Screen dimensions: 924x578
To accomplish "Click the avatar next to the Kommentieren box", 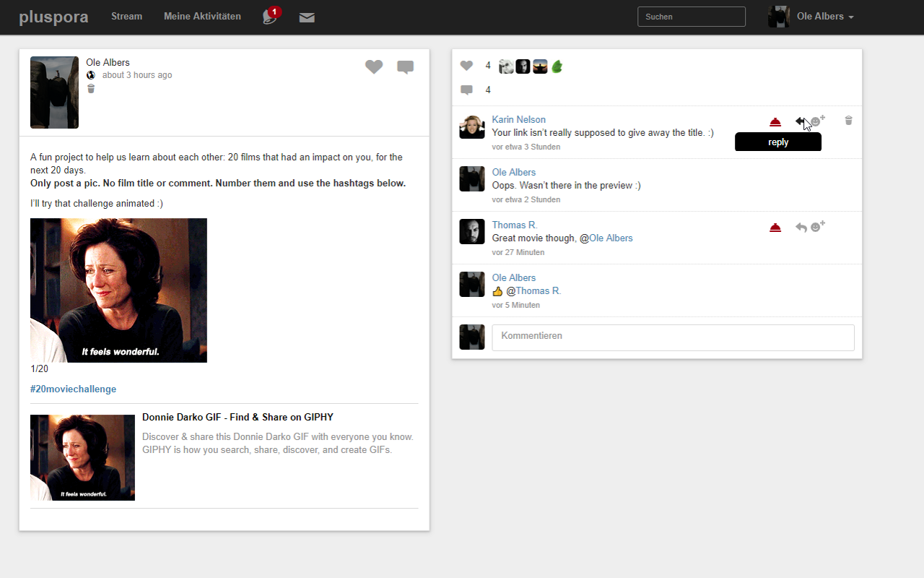I will 472,337.
